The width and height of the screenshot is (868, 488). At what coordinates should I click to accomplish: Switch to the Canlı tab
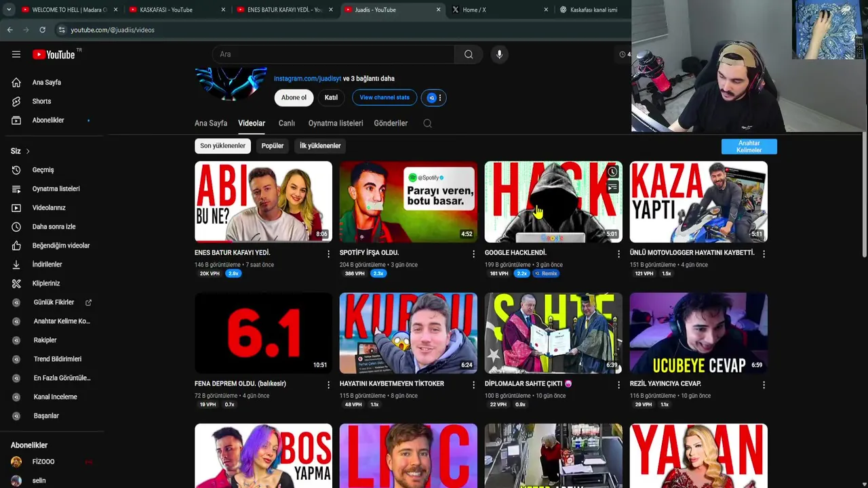[286, 123]
